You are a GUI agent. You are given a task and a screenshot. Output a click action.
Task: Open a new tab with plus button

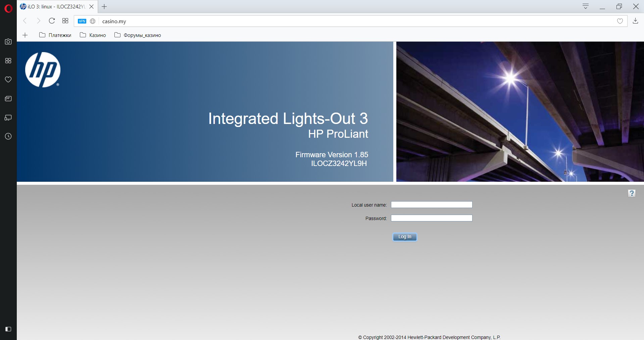coord(104,6)
